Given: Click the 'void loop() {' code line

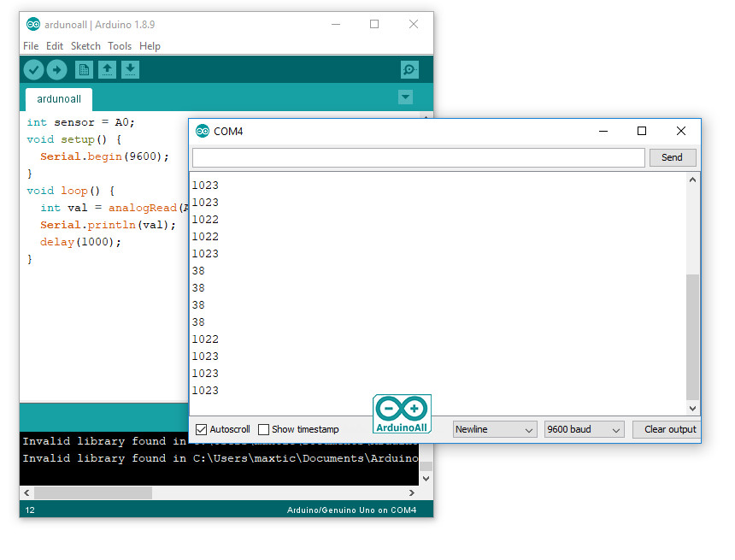Looking at the screenshot, I should point(70,191).
